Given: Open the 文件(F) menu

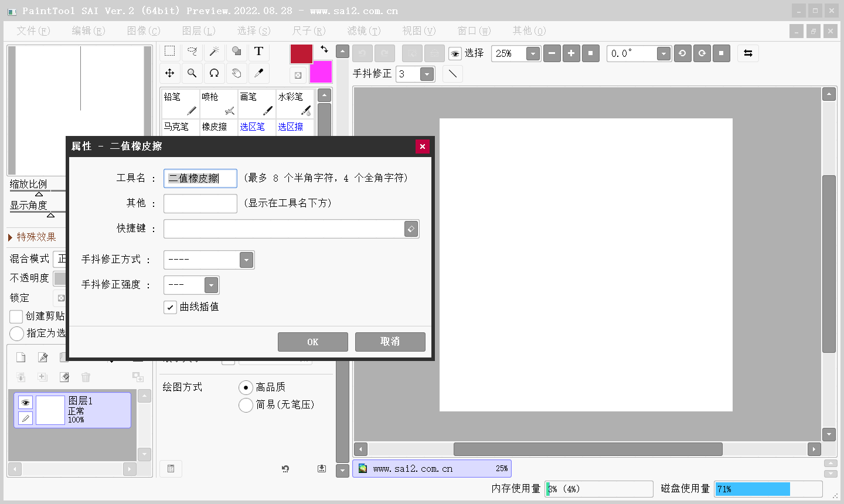Looking at the screenshot, I should click(33, 31).
